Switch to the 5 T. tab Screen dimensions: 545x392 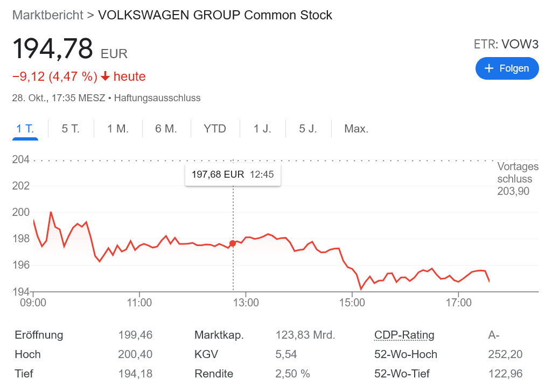pyautogui.click(x=71, y=129)
